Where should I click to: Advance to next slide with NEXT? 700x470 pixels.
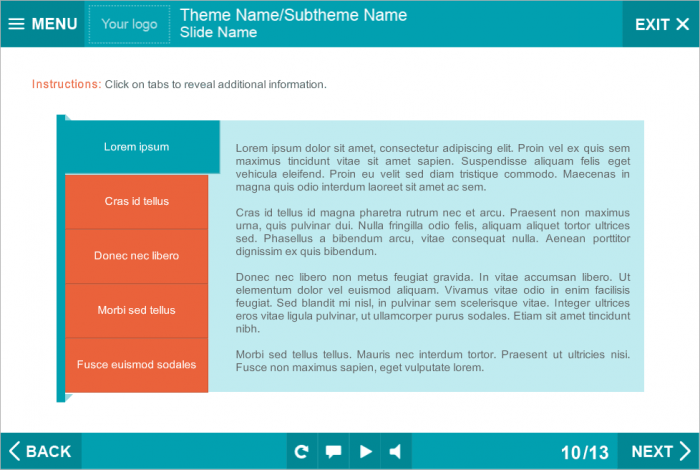click(658, 451)
